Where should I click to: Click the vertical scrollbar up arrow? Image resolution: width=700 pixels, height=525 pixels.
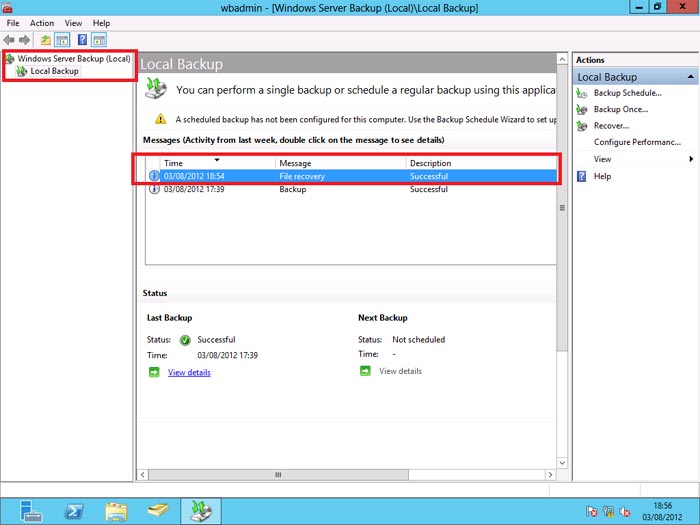coord(562,59)
